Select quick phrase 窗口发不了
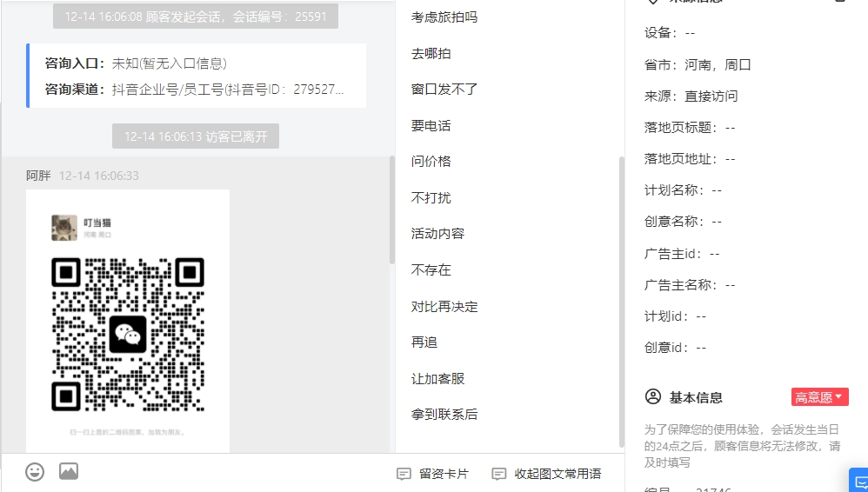The width and height of the screenshot is (868, 492). 444,90
